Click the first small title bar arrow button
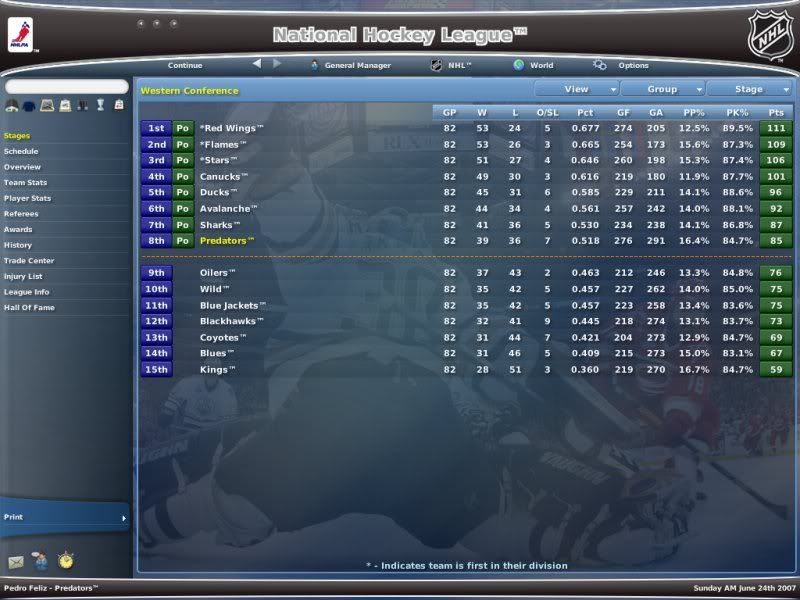This screenshot has width=800, height=600. pos(141,23)
